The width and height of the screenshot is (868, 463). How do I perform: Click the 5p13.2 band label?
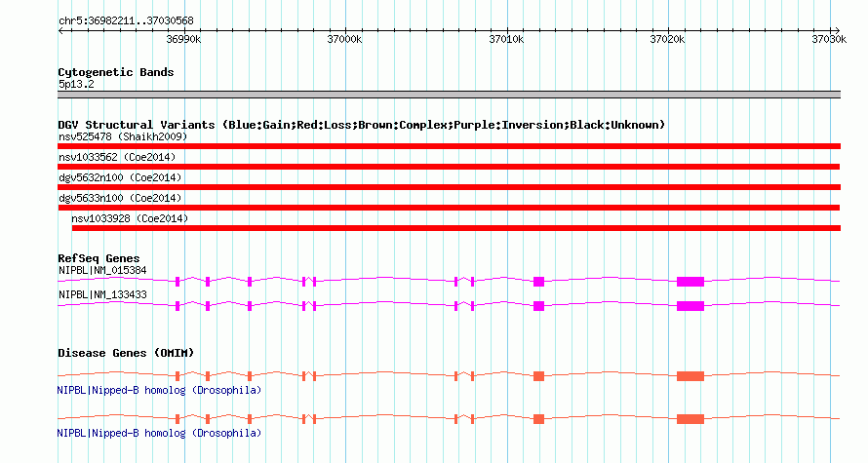point(76,84)
